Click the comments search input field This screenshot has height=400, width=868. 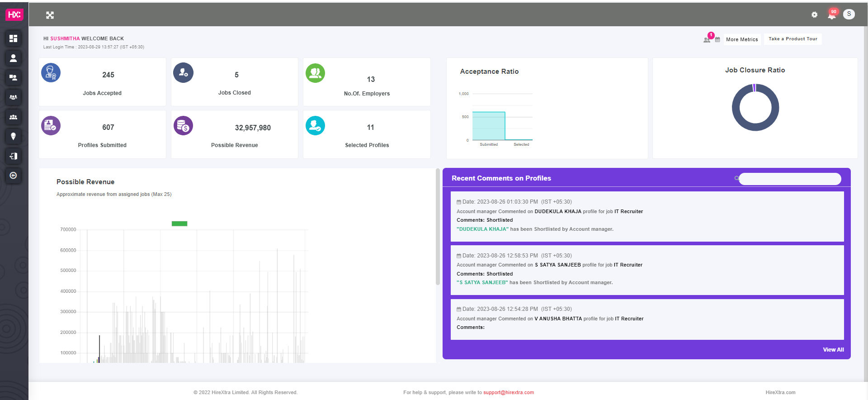[790, 179]
